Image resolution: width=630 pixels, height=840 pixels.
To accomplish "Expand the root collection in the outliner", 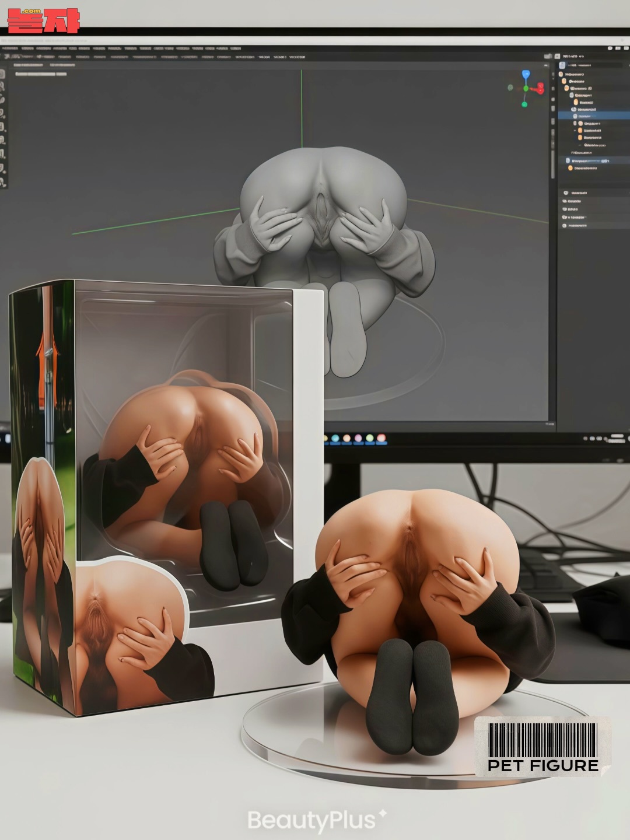I will [x=561, y=74].
